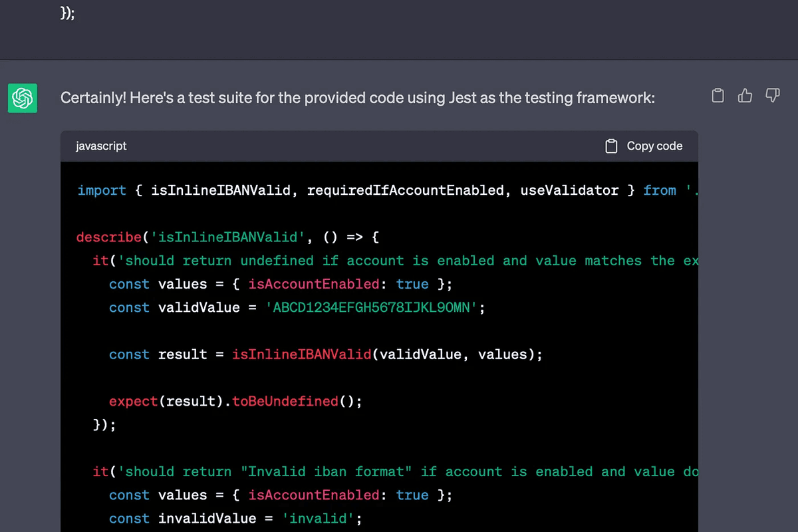Click "useValidator" in the import statement
Viewport: 798px width, 532px height.
[x=569, y=190]
